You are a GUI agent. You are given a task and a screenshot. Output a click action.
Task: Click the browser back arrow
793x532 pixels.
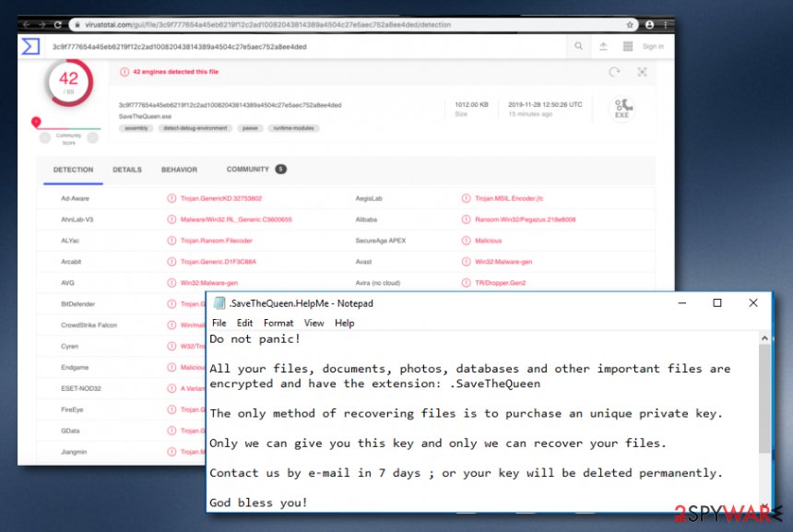tap(27, 24)
